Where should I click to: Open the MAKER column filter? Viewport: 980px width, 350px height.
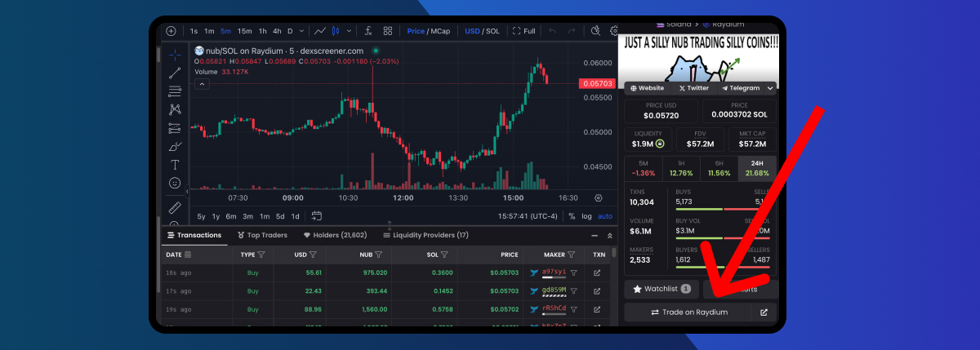pos(572,255)
